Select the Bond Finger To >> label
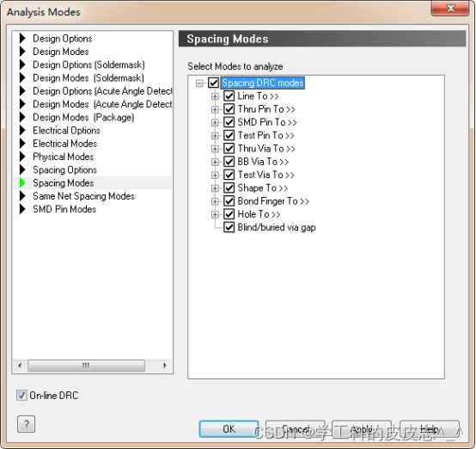 [273, 201]
